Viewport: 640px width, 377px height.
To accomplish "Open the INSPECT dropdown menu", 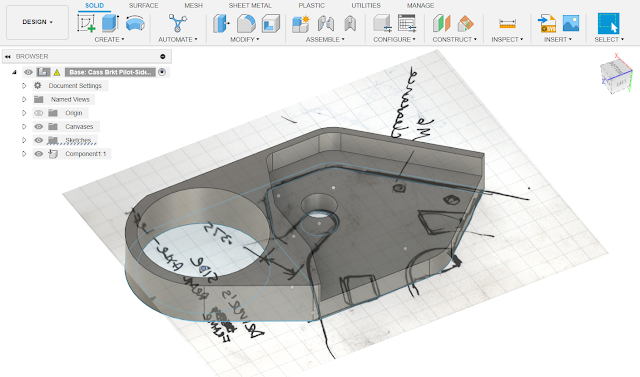I will coord(507,40).
